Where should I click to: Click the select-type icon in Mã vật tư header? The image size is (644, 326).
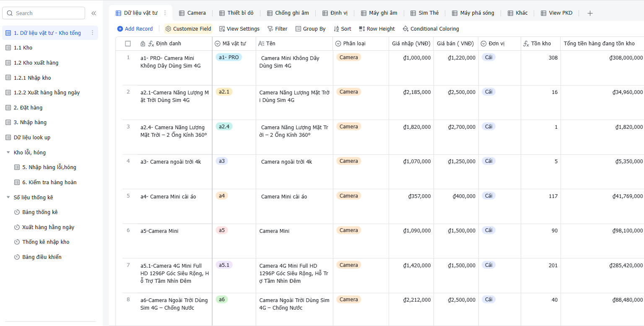(217, 44)
